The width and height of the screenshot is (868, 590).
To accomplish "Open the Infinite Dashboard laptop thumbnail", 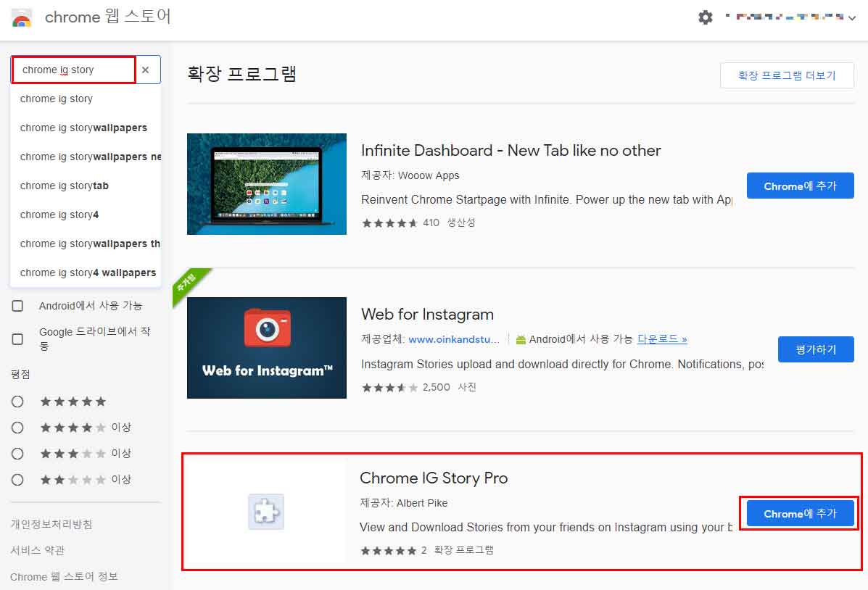I will (267, 184).
